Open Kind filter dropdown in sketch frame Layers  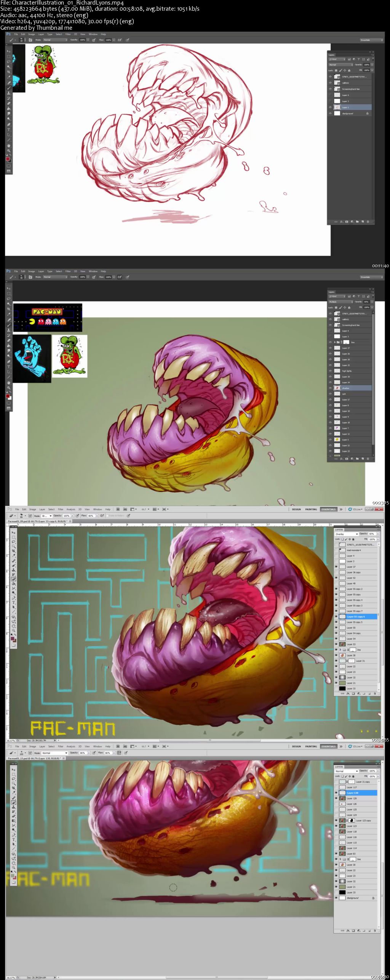[337, 59]
